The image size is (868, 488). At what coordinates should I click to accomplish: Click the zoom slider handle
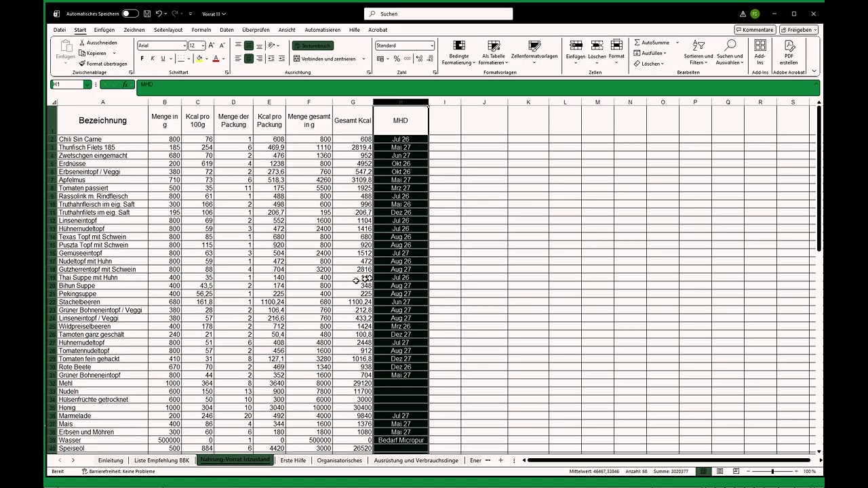772,471
